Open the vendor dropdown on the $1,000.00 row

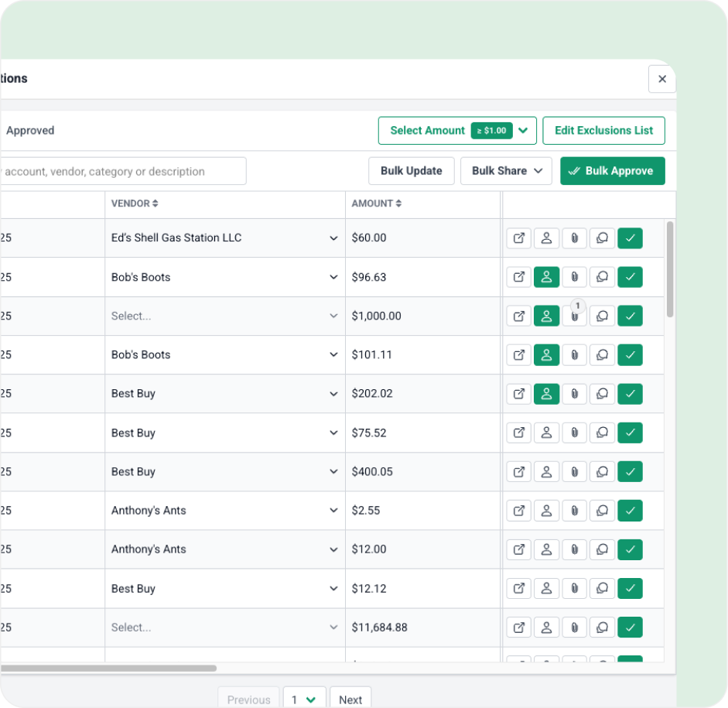[x=333, y=315]
